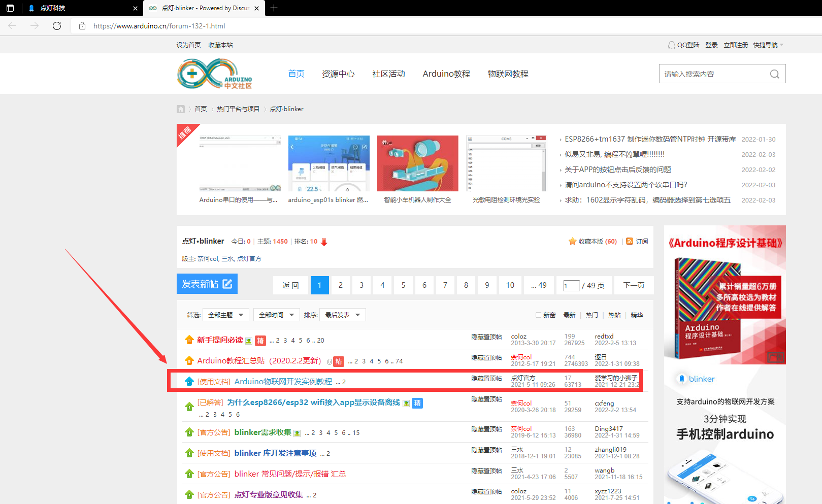The height and width of the screenshot is (504, 822).
Task: Expand the 快捷导航 menu
Action: (768, 45)
